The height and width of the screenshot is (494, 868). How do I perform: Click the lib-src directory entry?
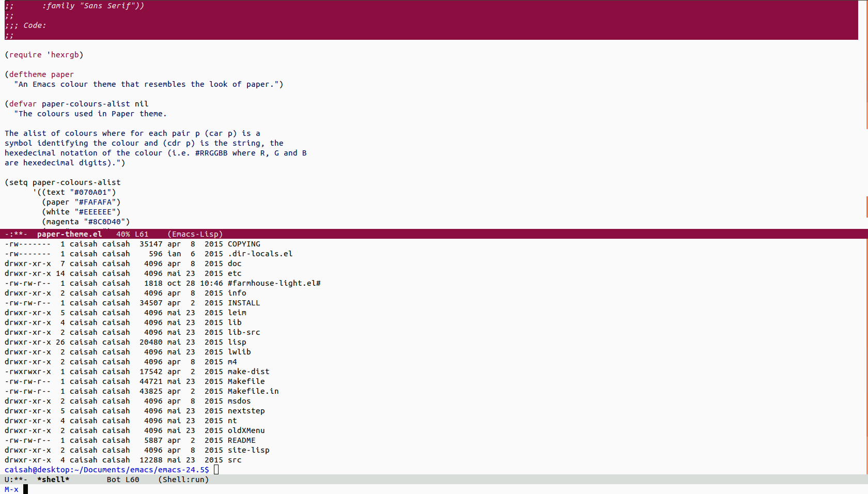[x=244, y=332]
